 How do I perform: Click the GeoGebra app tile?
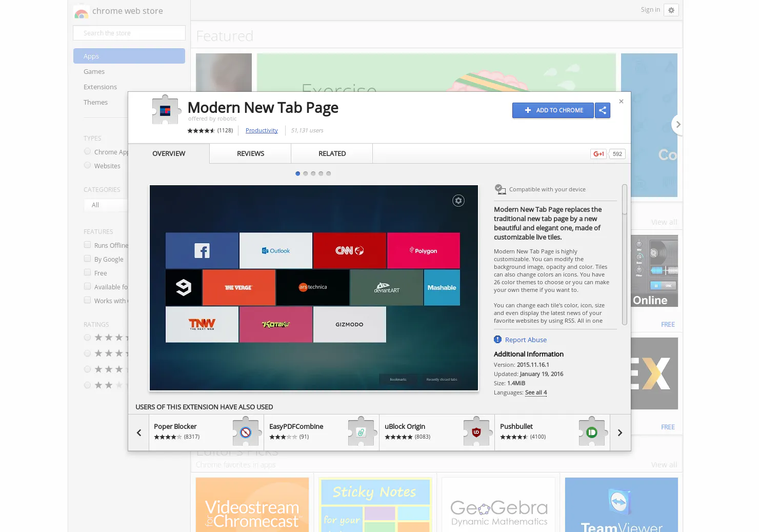click(498, 505)
